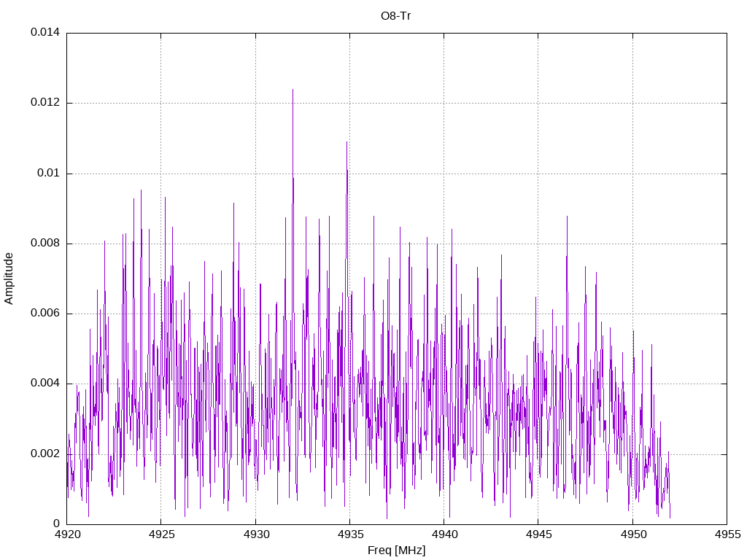Select the 0.012 y-axis tick label
Image resolution: width=747 pixels, height=560 pixels.
tap(45, 102)
